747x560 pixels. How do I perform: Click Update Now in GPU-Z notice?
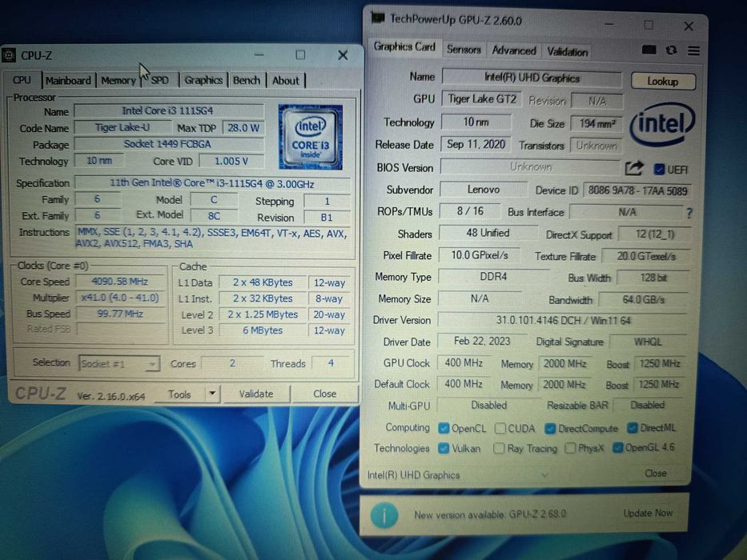click(x=648, y=513)
